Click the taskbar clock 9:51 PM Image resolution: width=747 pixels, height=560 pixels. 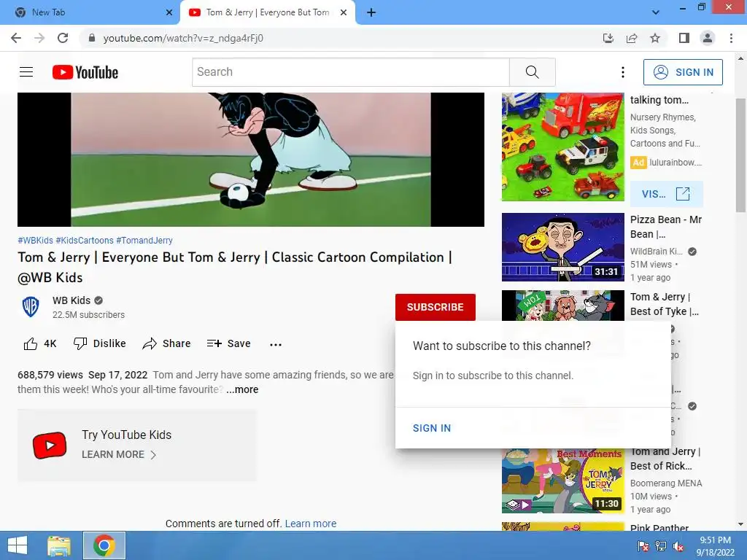(715, 540)
